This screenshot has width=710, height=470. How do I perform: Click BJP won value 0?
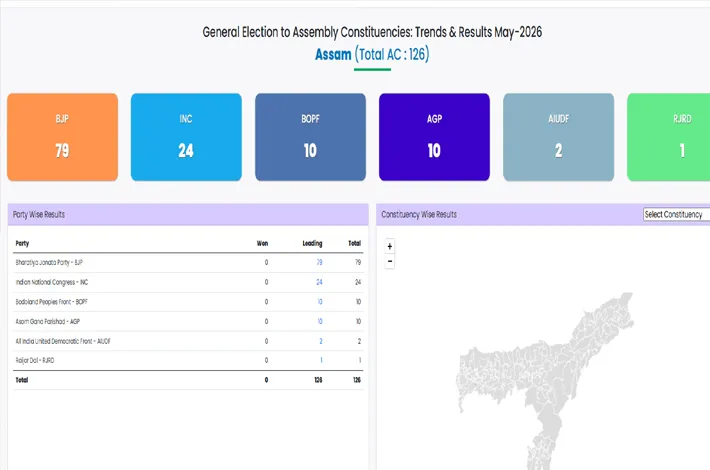266,262
